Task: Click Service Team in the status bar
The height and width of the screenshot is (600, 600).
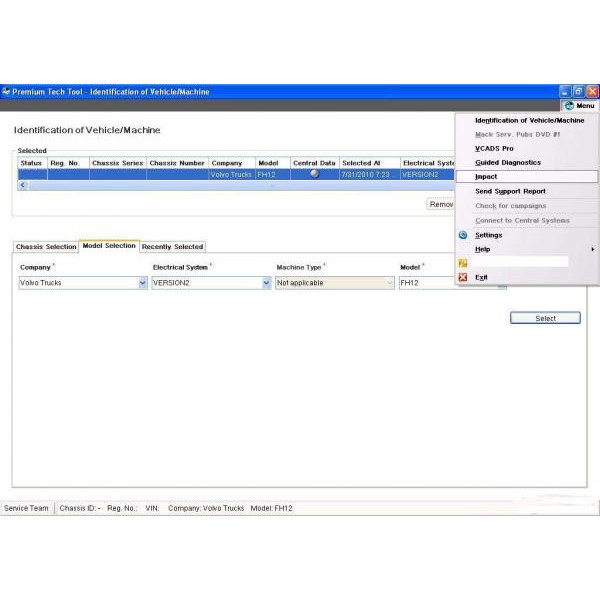Action: tap(26, 508)
